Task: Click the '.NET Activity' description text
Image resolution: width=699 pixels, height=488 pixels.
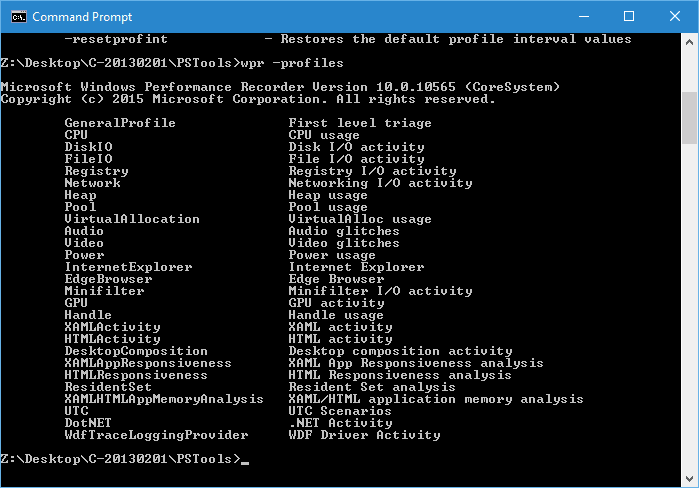Action: (x=340, y=423)
